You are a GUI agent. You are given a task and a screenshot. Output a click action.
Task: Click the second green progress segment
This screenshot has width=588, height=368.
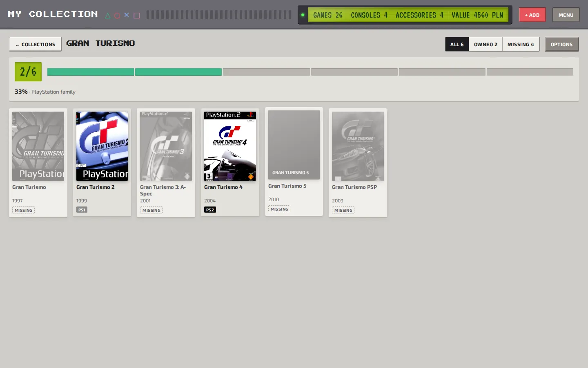click(178, 72)
